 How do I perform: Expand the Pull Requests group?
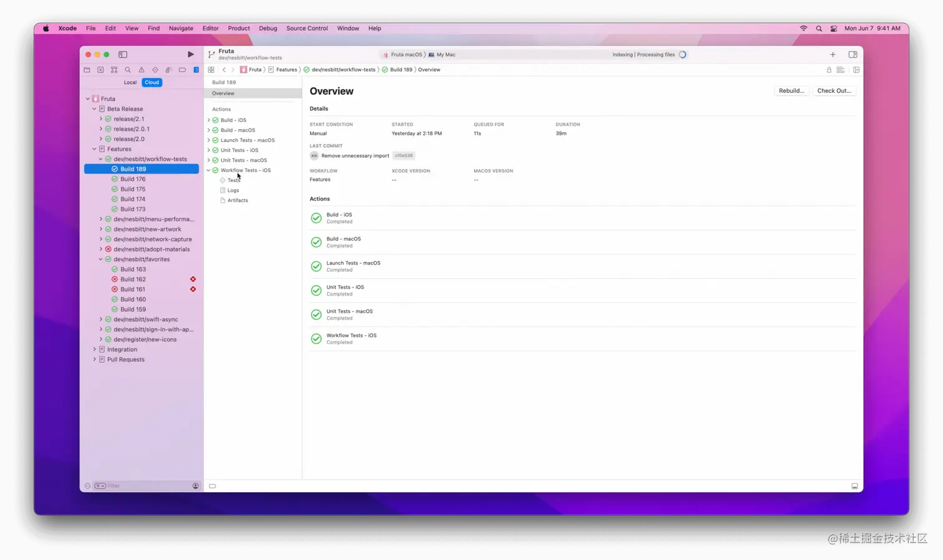[94, 359]
